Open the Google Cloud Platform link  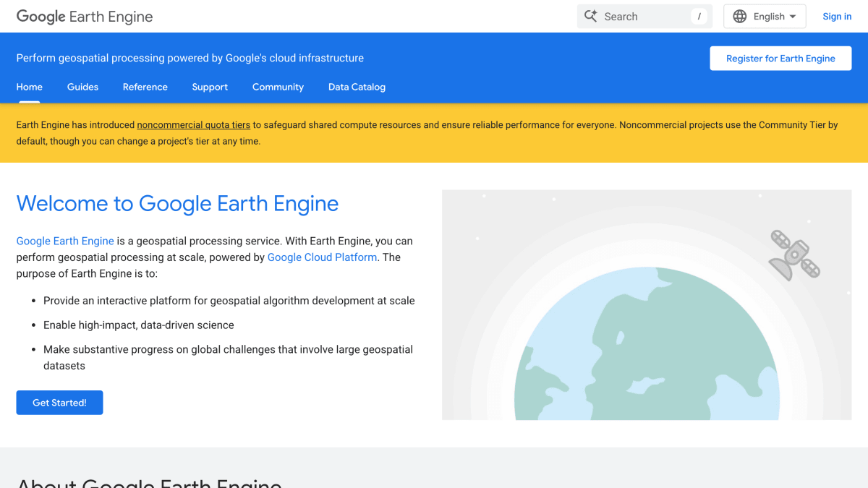point(322,257)
